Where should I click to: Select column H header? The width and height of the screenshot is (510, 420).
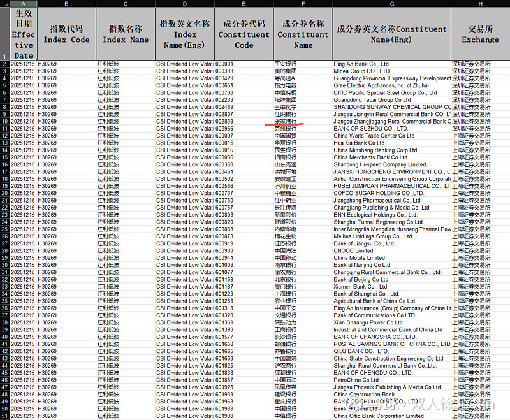481,4
